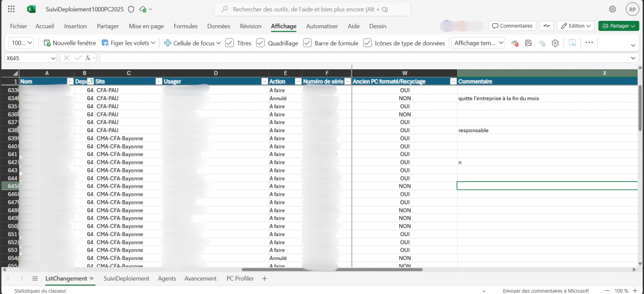Open the Agents sheet tab
644x294 pixels.
(167, 279)
